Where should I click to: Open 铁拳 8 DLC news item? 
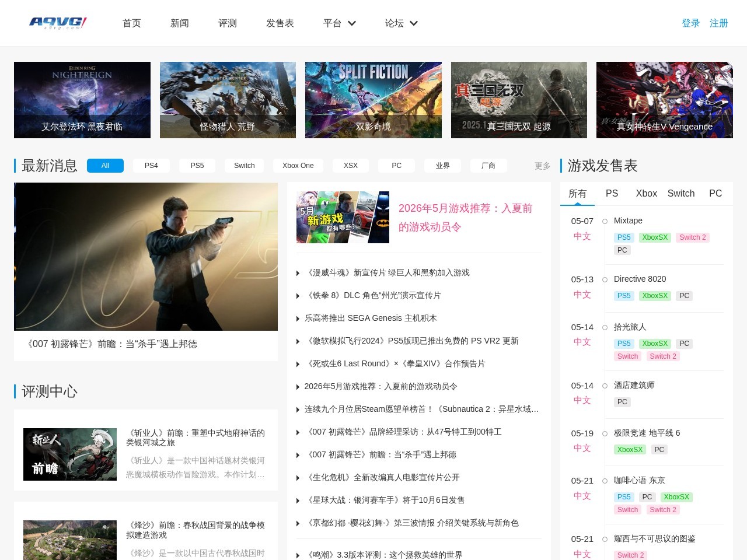pos(373,296)
